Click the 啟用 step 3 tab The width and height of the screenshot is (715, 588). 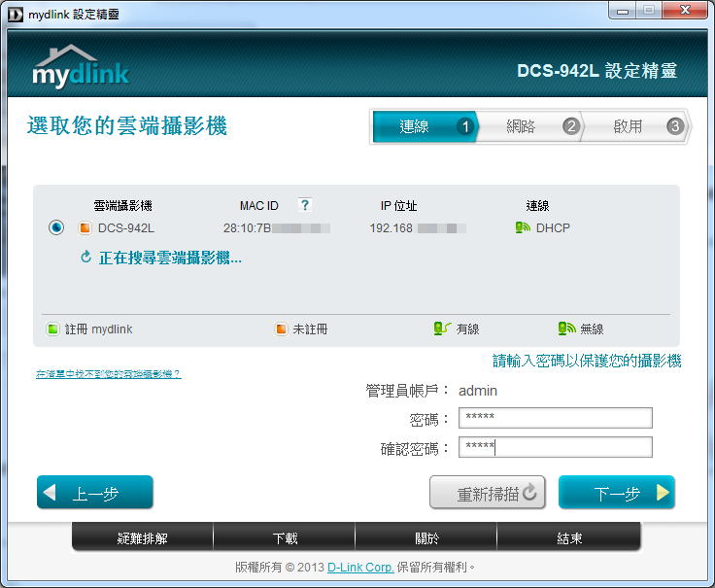point(636,126)
